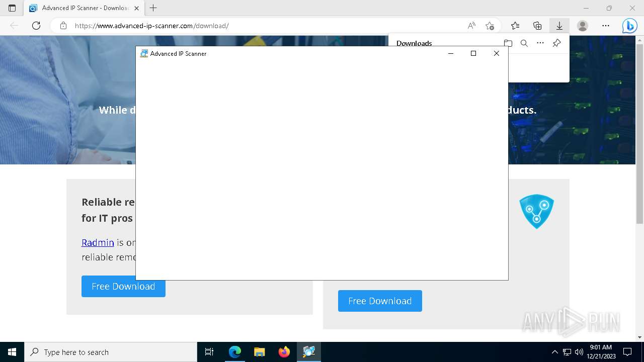
Task: Open the Windows Start menu
Action: coord(12,352)
